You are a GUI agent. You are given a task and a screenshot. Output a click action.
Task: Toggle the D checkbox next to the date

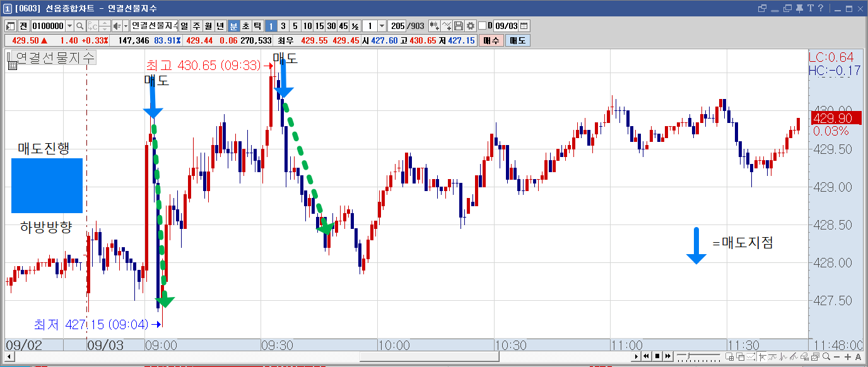pyautogui.click(x=483, y=26)
